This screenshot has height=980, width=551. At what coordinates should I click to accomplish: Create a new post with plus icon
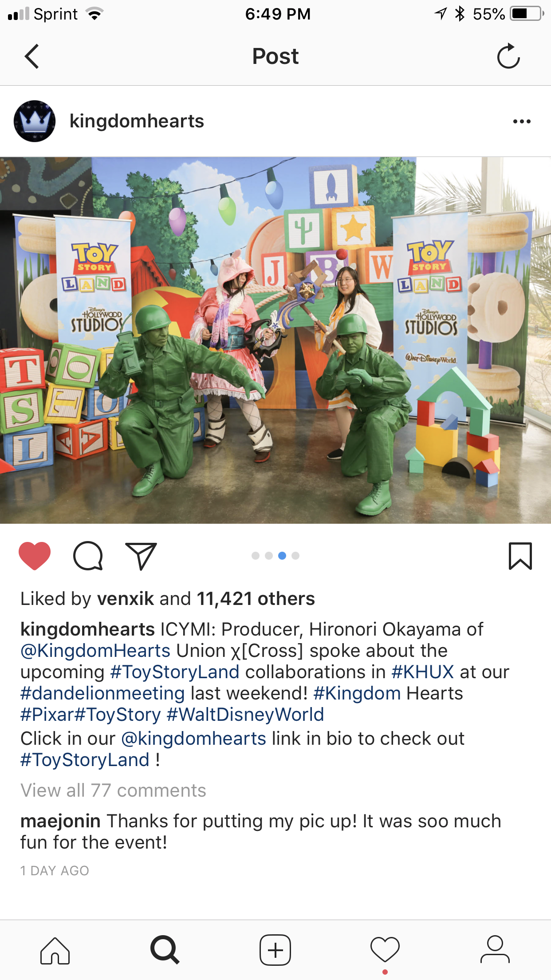pyautogui.click(x=275, y=950)
